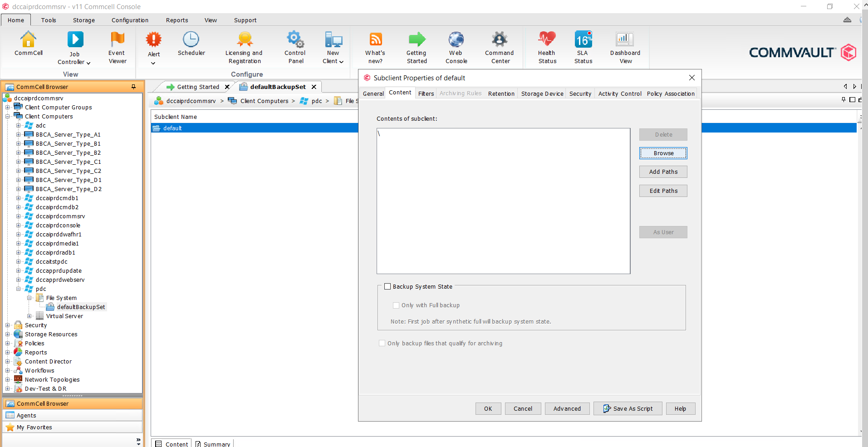
Task: Switch to the Activity Control tab
Action: tap(620, 93)
